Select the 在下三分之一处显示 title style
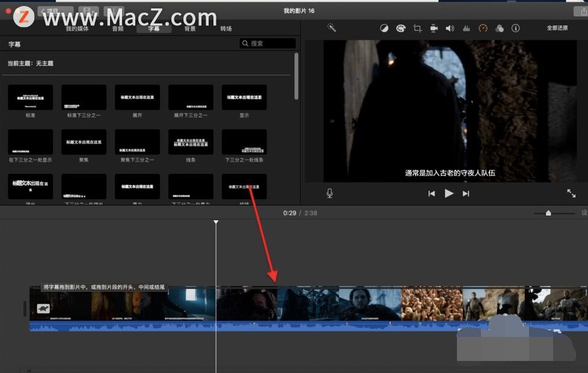Viewport: 588px width, 373px height. 31,142
